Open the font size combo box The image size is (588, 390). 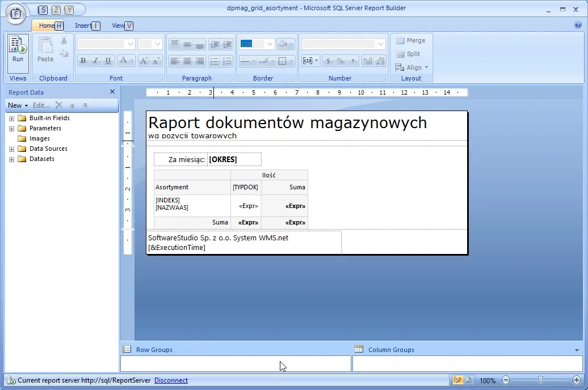[x=150, y=44]
